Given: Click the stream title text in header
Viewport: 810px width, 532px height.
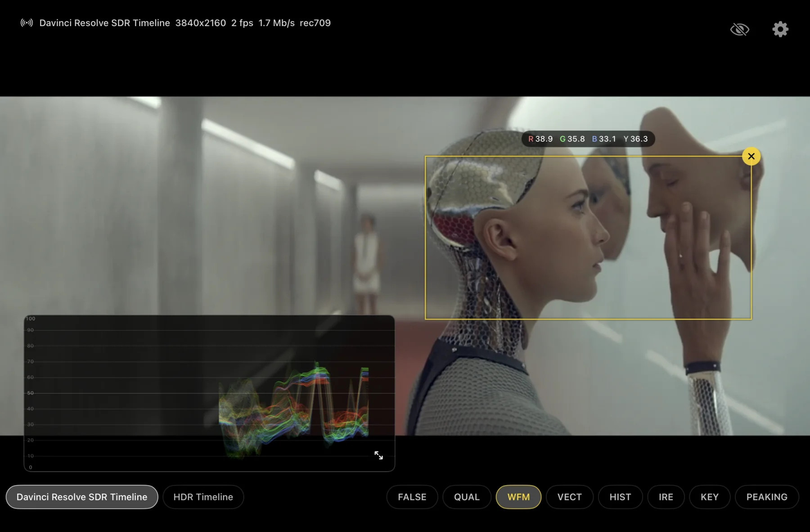Looking at the screenshot, I should tap(104, 23).
